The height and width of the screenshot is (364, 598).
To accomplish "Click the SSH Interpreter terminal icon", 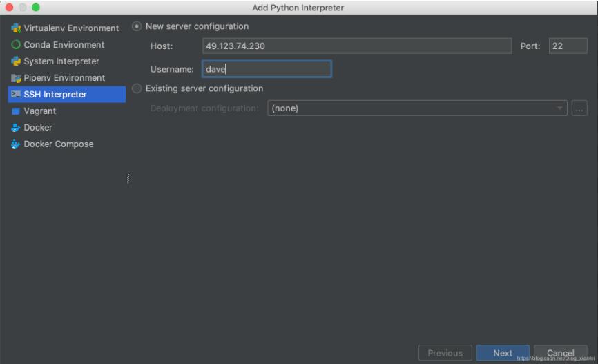I will coord(16,95).
